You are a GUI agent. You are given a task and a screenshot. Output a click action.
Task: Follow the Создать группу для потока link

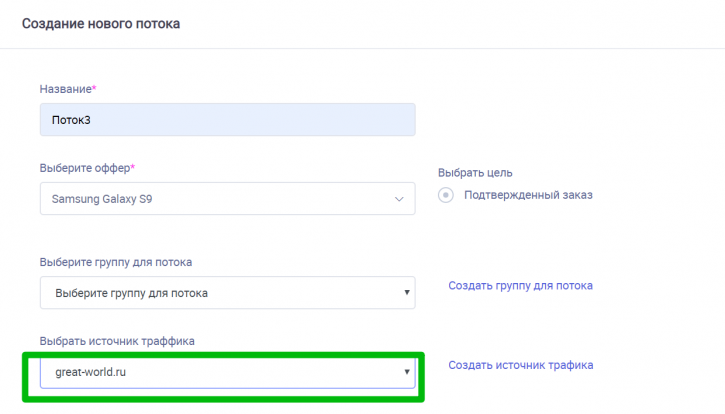(521, 285)
